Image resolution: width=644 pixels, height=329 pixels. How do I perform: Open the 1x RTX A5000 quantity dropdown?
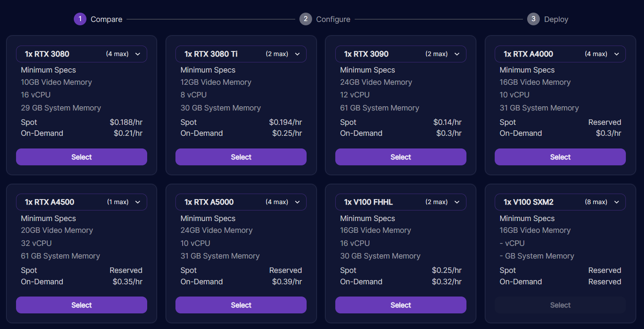click(x=241, y=202)
